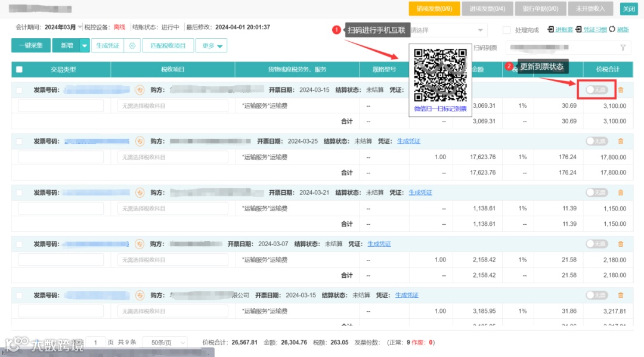Image resolution: width=644 pixels, height=357 pixels.
Task: Expand the arrow next to 新增
Action: click(x=84, y=45)
